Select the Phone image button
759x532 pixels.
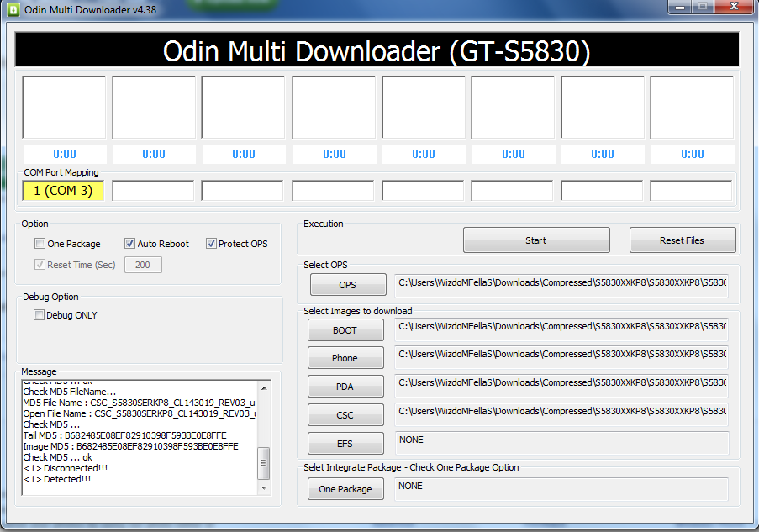345,358
